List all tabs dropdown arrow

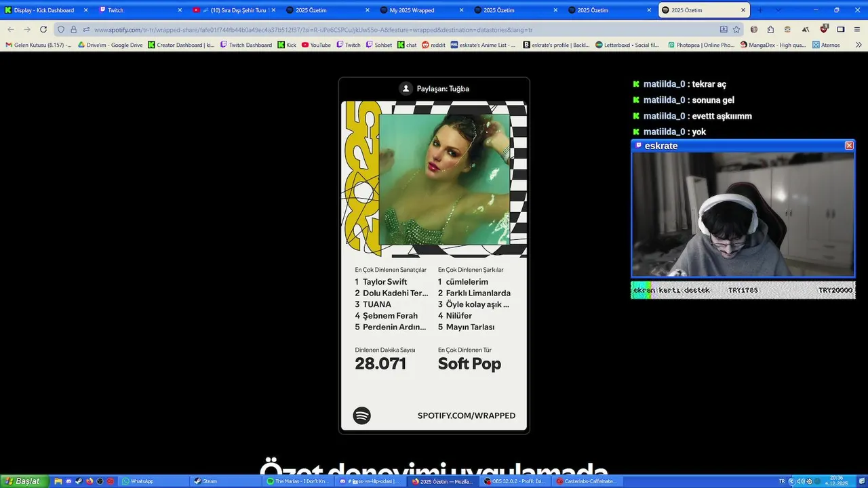coord(778,10)
